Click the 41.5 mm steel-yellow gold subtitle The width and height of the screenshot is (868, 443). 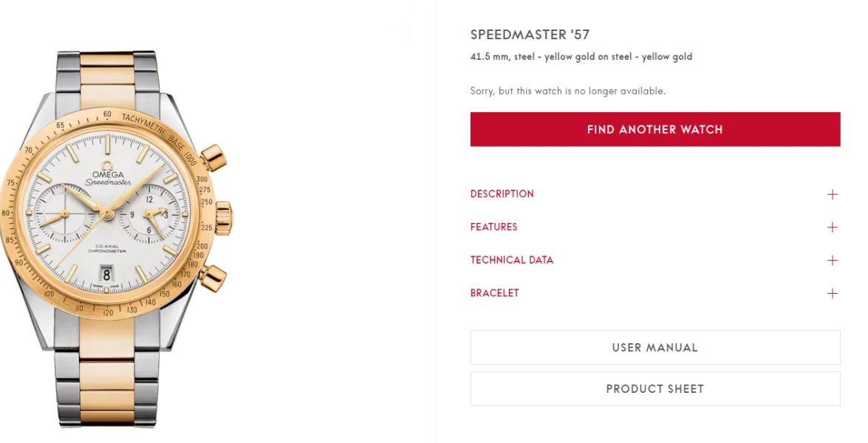click(581, 57)
